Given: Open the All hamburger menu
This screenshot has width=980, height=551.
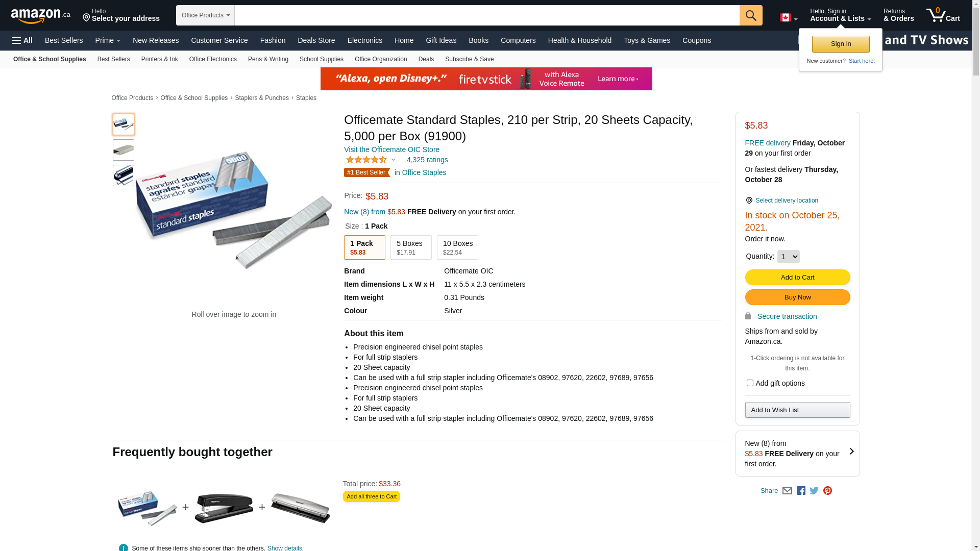Looking at the screenshot, I should [22, 40].
